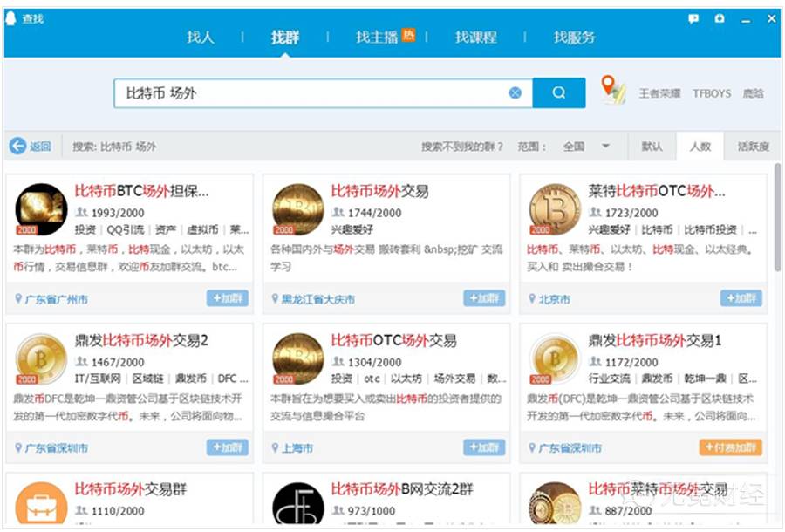Open black avatar of 比特币场外B网交流2群
Viewport: 785px width, 532px height.
click(298, 503)
